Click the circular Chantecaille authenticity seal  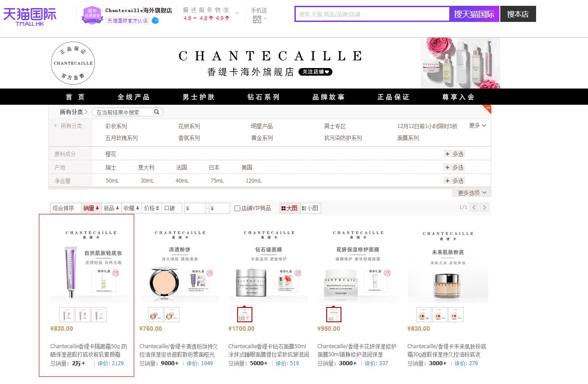(x=73, y=63)
